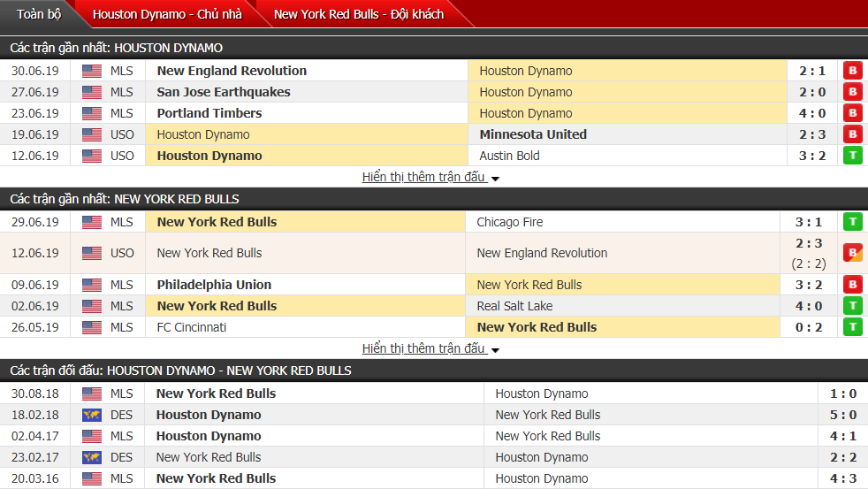
Task: Open New England Revolution team on 30.06.19
Action: tap(232, 71)
